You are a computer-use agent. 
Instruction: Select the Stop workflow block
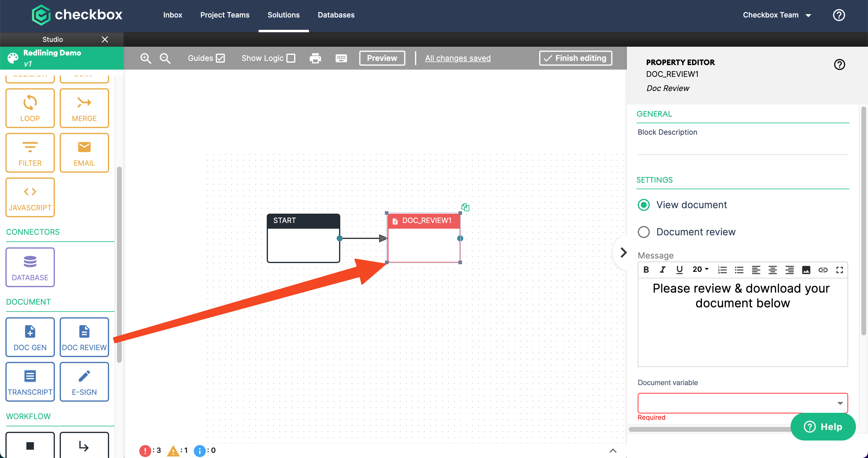(30, 445)
